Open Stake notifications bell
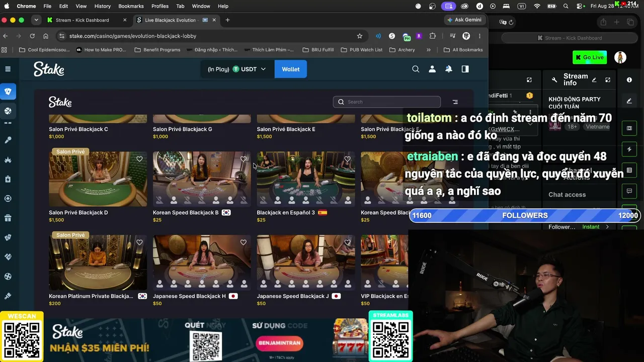 pyautogui.click(x=449, y=69)
